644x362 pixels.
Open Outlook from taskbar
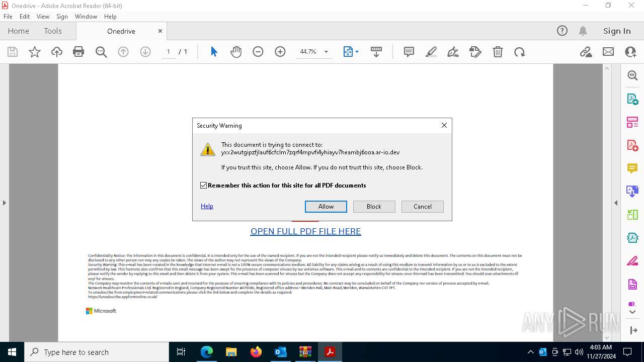point(281,352)
